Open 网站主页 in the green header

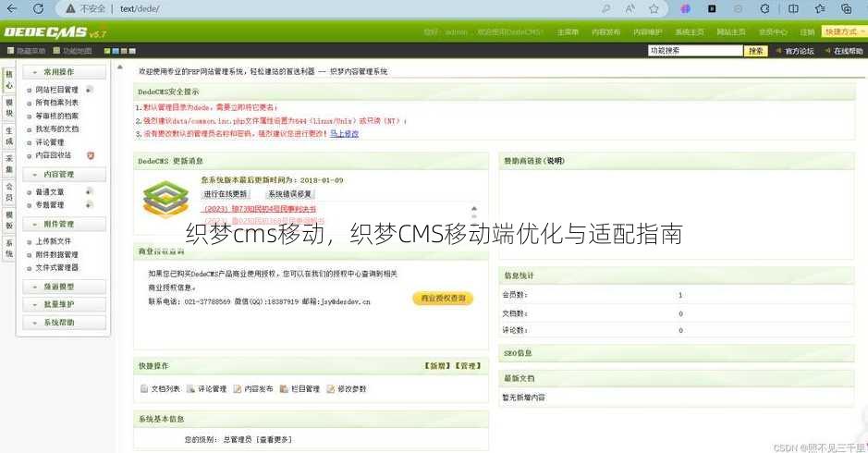731,32
